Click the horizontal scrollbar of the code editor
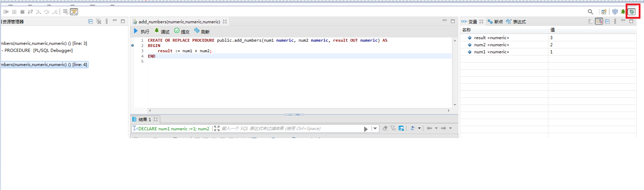 tap(299, 111)
